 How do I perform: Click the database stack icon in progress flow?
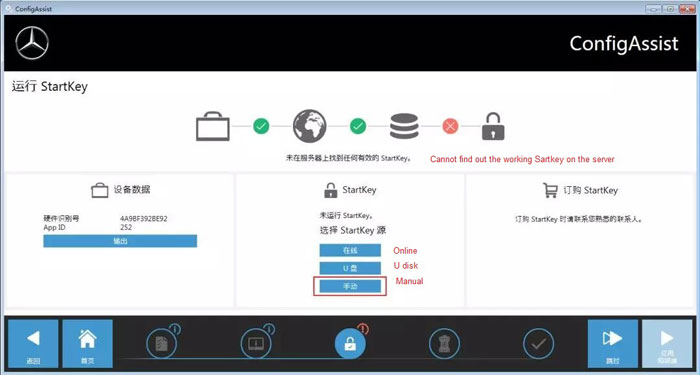coord(404,126)
